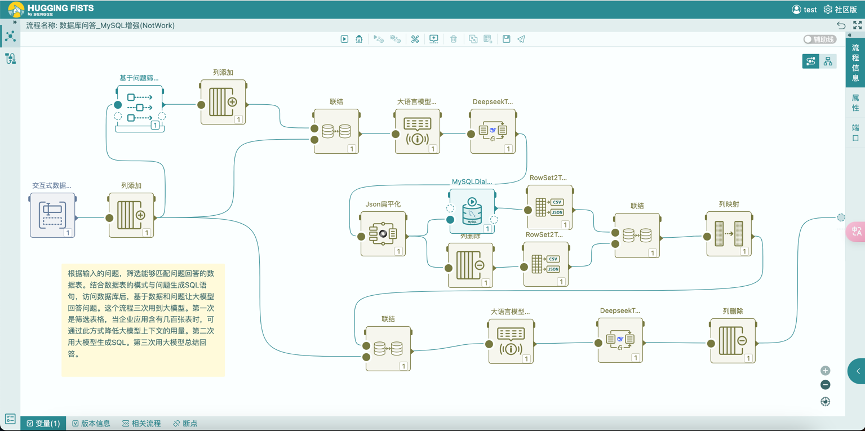Click the fullscreen expand icon
Screen dimensions: 866x431
(857, 25)
